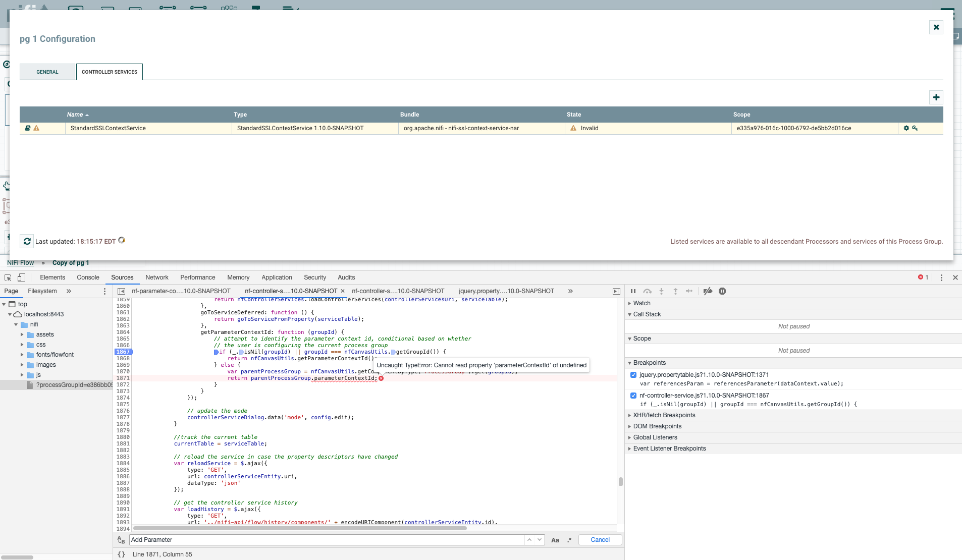Open nf-parameter-co source file tab
This screenshot has height=560, width=962.
[x=181, y=291]
